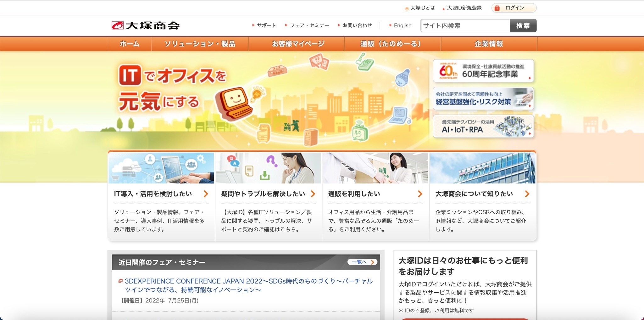Click arrow next to IT導入・活用を検討したい
Screen dimensions: 644x320
click(206, 194)
